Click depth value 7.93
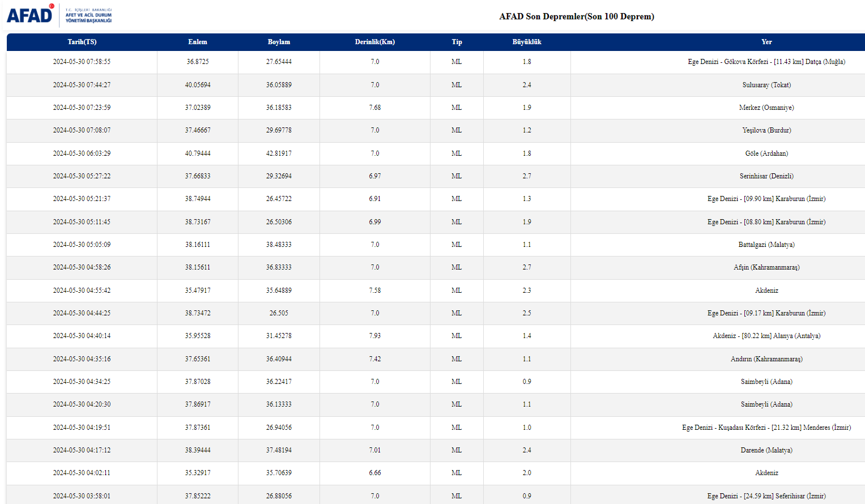Screen dimensions: 865x504 pyautogui.click(x=375, y=336)
